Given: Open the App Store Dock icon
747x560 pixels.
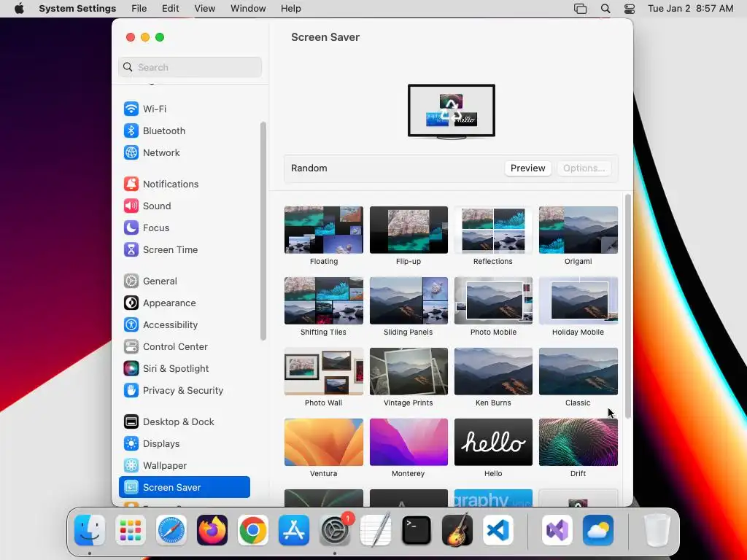Looking at the screenshot, I should pyautogui.click(x=294, y=530).
